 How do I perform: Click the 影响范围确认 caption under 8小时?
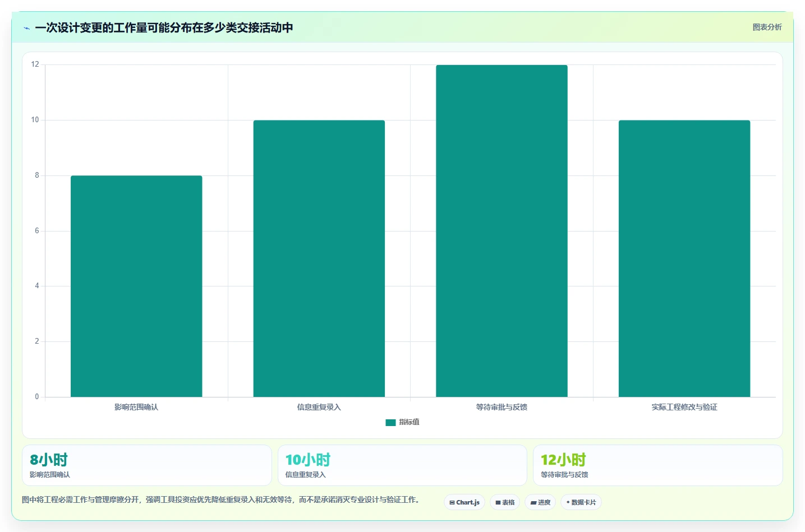tap(50, 475)
